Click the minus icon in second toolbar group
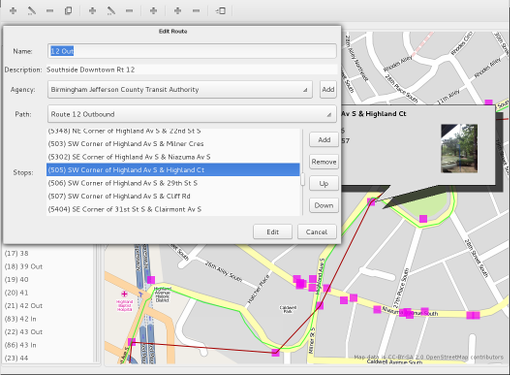 coord(129,11)
